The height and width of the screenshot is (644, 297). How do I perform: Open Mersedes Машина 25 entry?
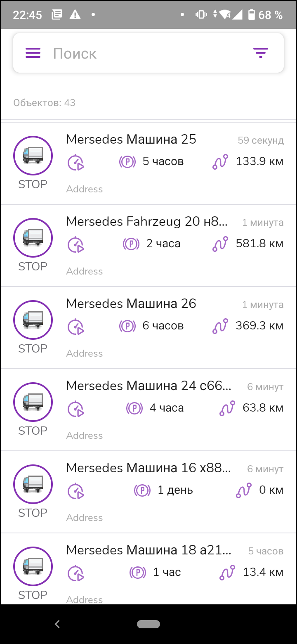click(x=148, y=163)
